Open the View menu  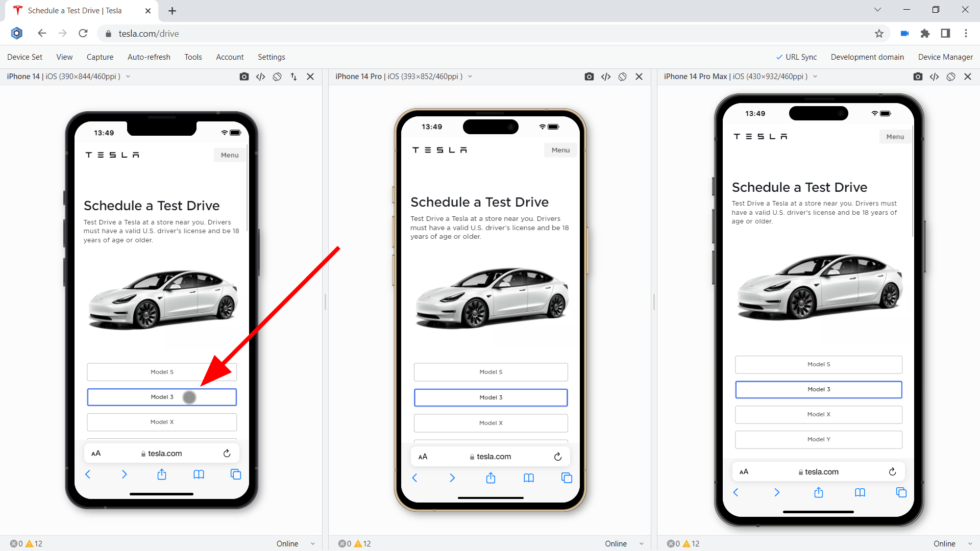(64, 57)
